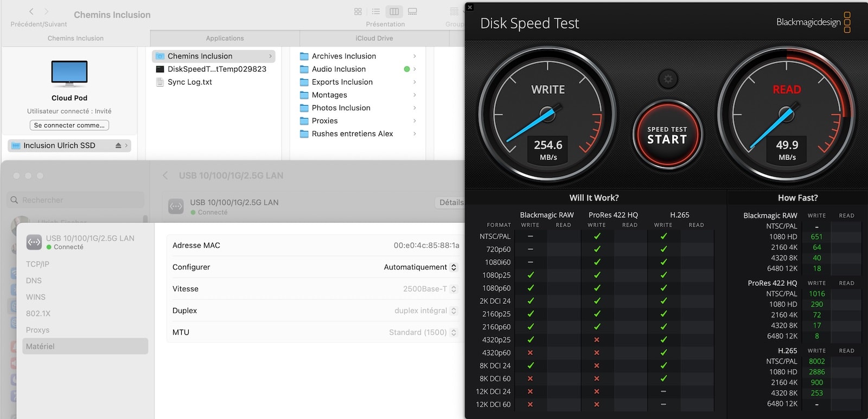Eject Inclusion Ulrich SSD volume
The image size is (868, 419).
coord(118,145)
